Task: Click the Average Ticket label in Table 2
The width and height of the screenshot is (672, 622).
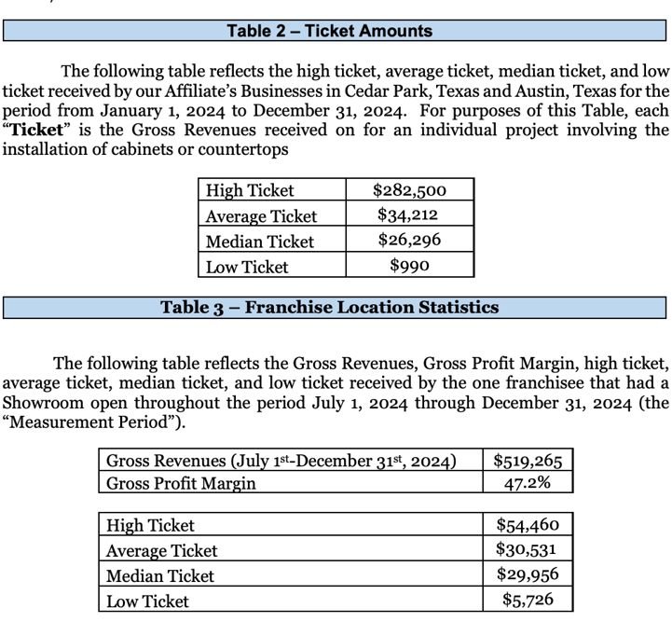Action: (261, 216)
